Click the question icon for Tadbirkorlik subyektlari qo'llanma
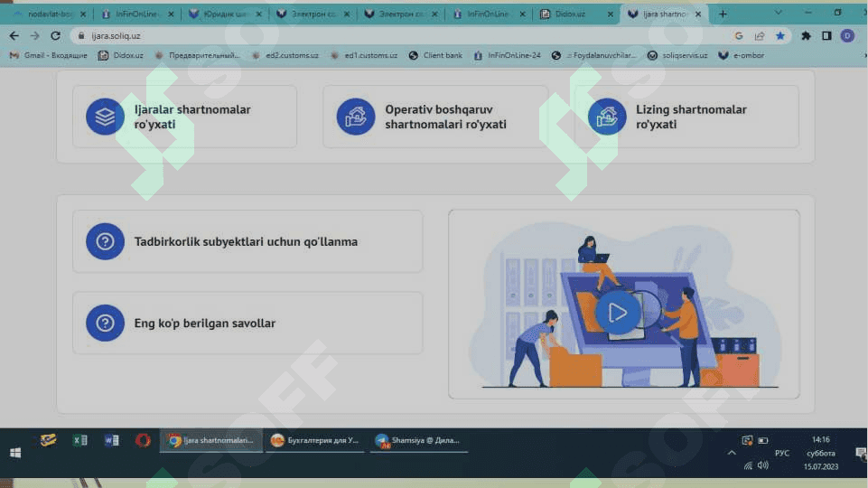Screen dimensions: 868x488 [x=105, y=241]
